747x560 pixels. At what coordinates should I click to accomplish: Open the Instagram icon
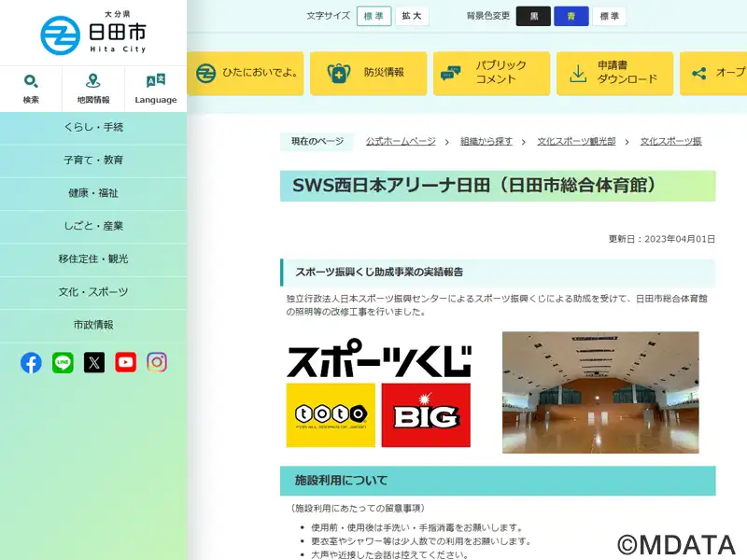[157, 363]
